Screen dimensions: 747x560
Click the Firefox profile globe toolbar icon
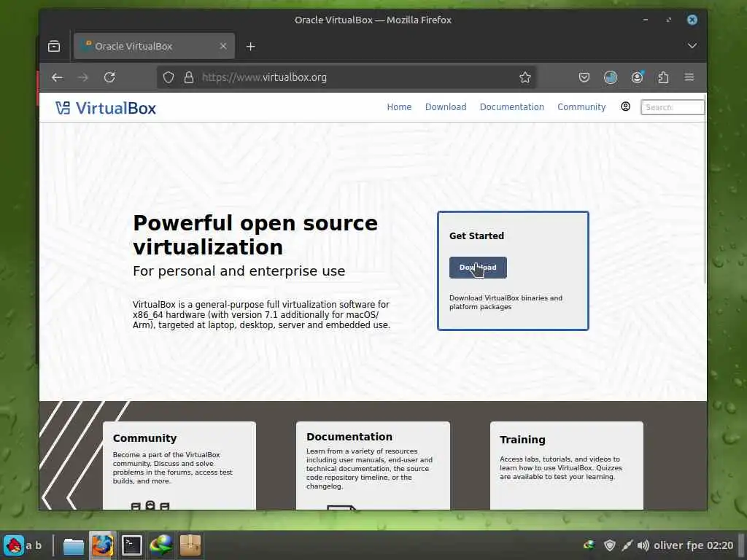pyautogui.click(x=611, y=77)
